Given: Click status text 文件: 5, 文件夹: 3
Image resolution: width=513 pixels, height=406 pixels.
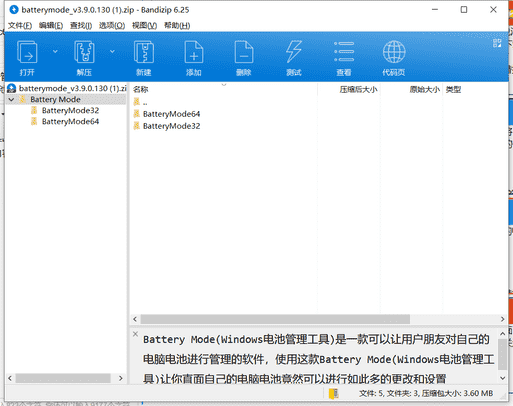Looking at the screenshot, I should (389, 393).
